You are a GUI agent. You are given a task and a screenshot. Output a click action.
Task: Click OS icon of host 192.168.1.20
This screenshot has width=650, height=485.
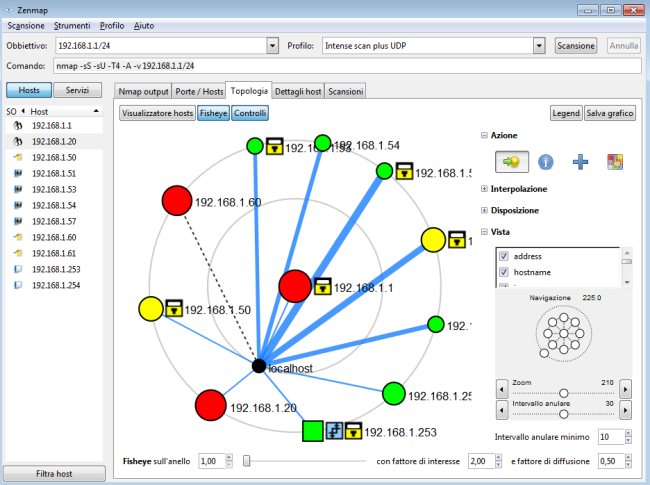[x=18, y=141]
